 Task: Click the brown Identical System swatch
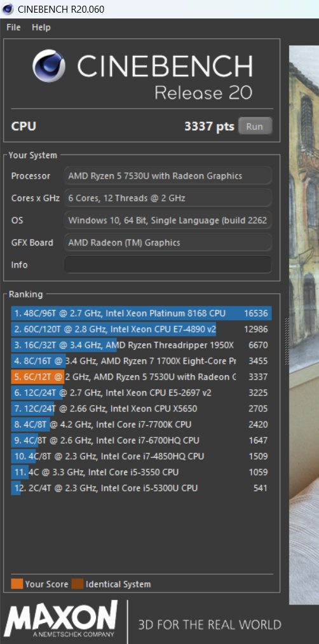77,584
